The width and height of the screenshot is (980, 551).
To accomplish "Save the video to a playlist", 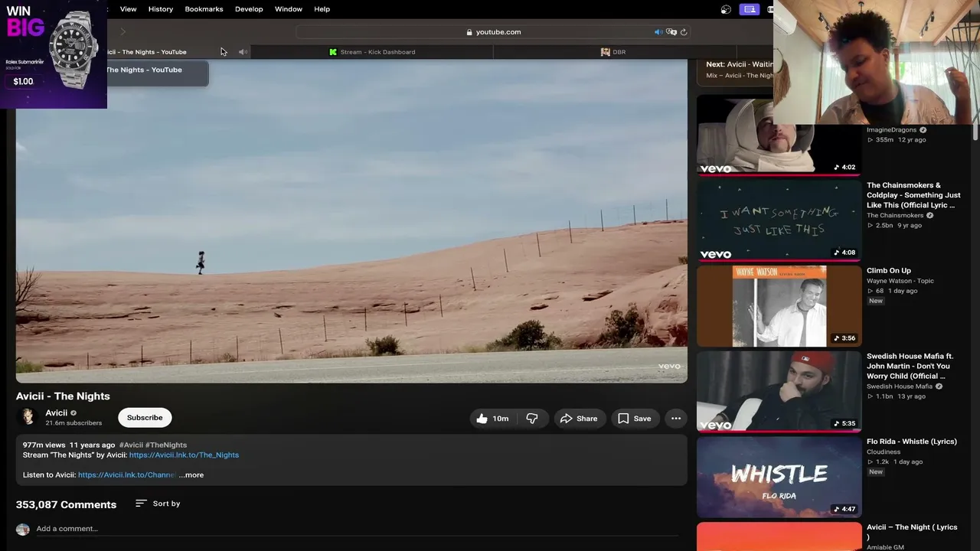I will click(635, 419).
